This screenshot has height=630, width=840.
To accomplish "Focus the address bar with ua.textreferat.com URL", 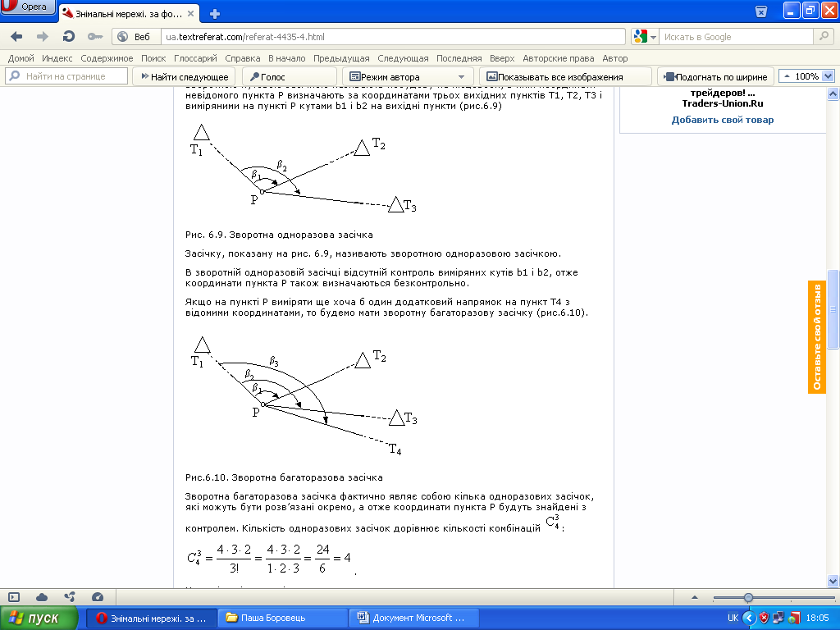I will (393, 37).
